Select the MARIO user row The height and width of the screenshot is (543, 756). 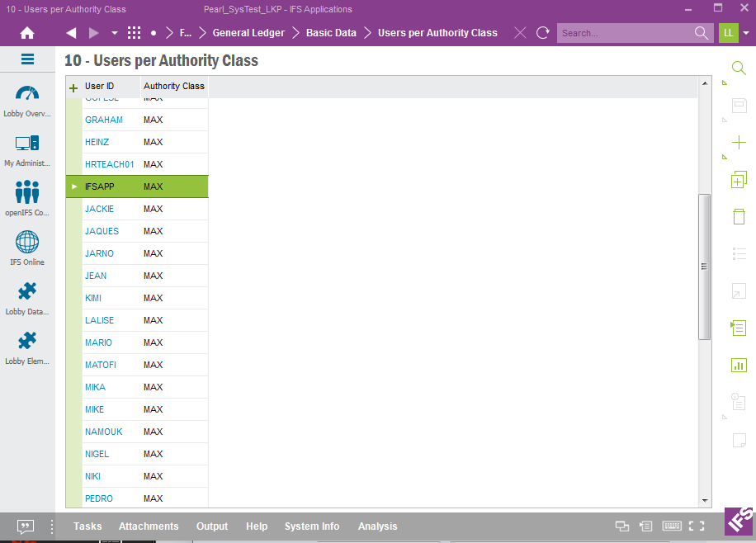[137, 342]
